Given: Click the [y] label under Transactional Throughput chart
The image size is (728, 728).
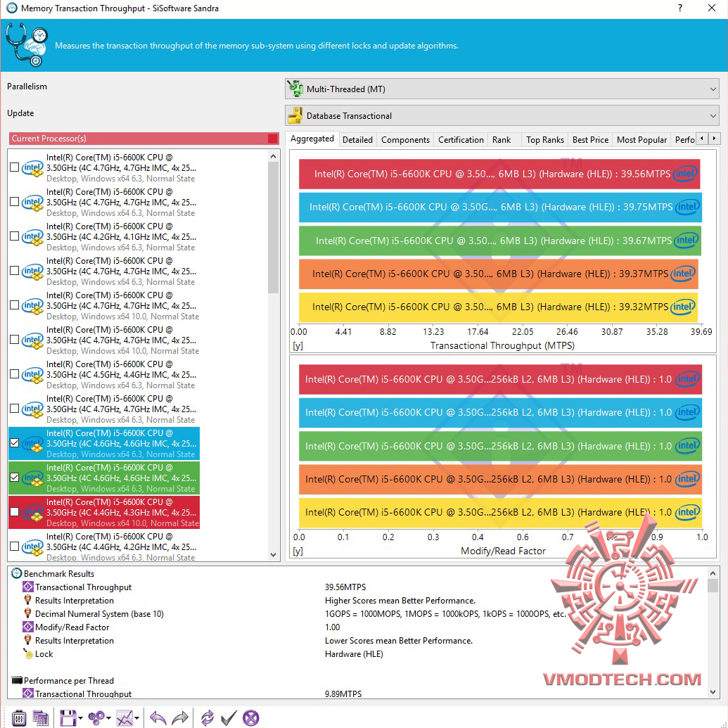Looking at the screenshot, I should [298, 345].
